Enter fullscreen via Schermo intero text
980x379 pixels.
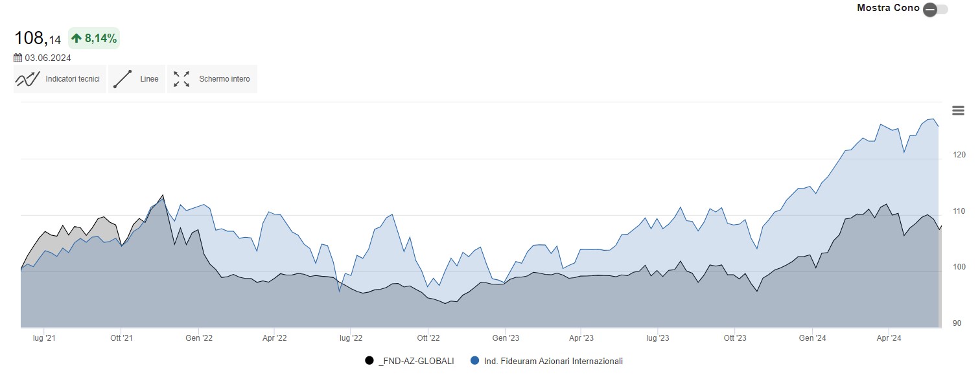224,79
